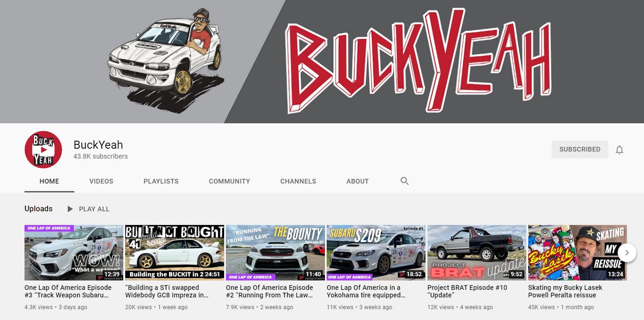644x320 pixels.
Task: Open the ABOUT tab
Action: [357, 181]
